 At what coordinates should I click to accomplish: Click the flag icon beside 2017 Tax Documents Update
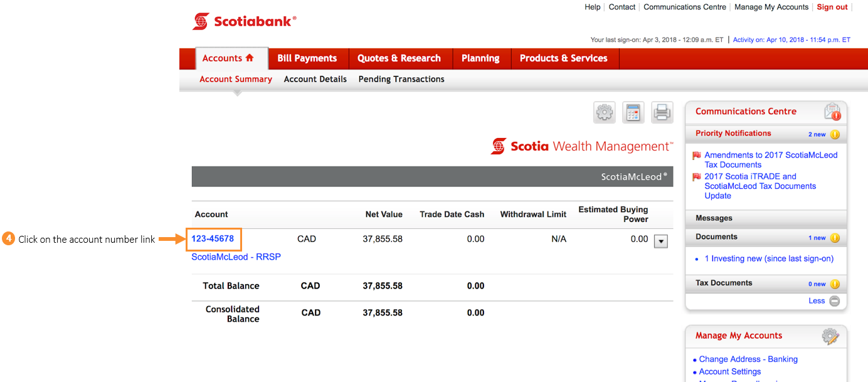pos(696,176)
